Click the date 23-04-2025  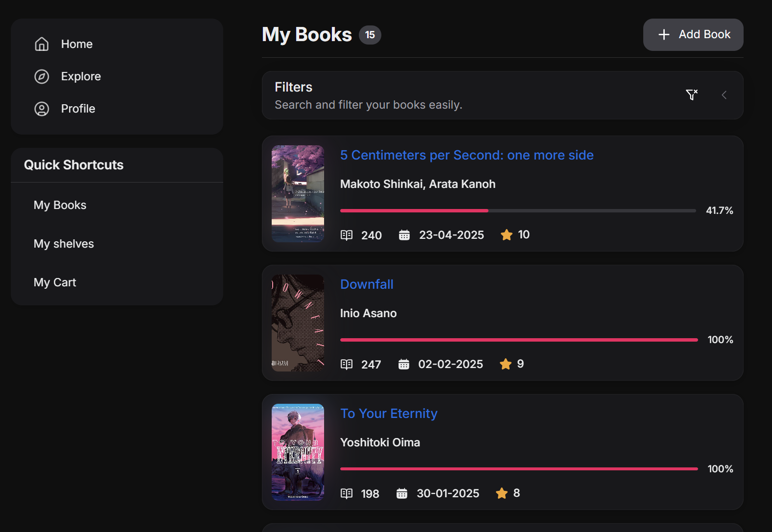[451, 235]
